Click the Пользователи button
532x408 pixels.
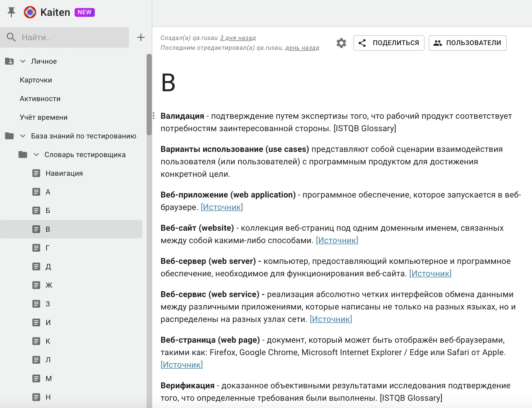click(467, 43)
